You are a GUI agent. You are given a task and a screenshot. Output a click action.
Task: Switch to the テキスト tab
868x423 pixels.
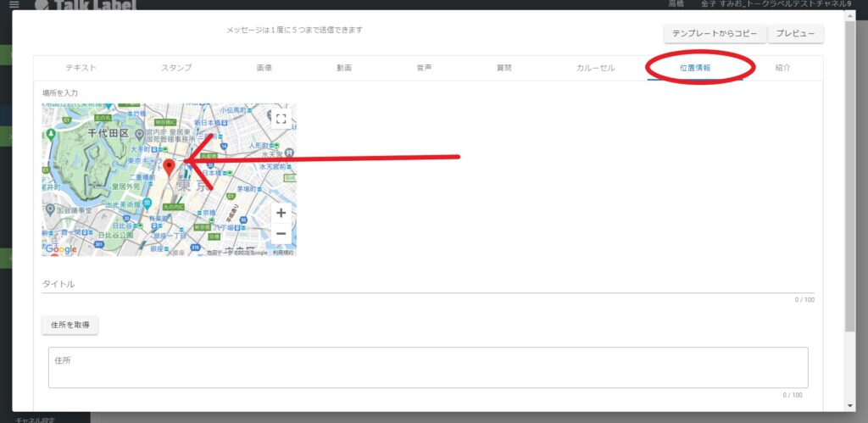coord(81,68)
